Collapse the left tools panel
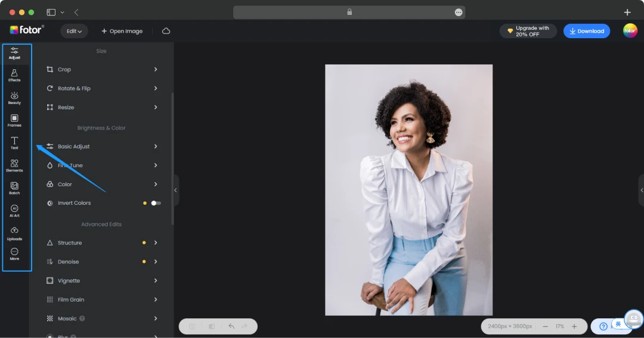Viewport: 644px width, 338px height. [x=176, y=190]
